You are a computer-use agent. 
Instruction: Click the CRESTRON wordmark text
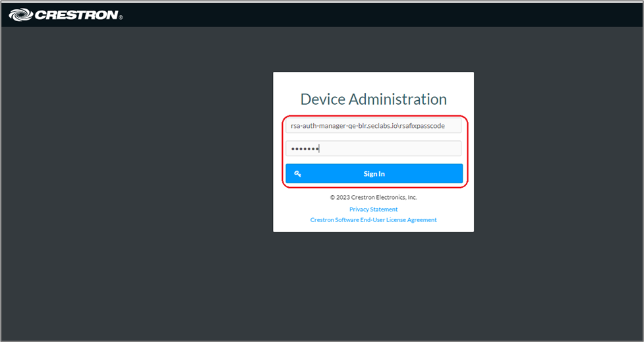pyautogui.click(x=76, y=14)
